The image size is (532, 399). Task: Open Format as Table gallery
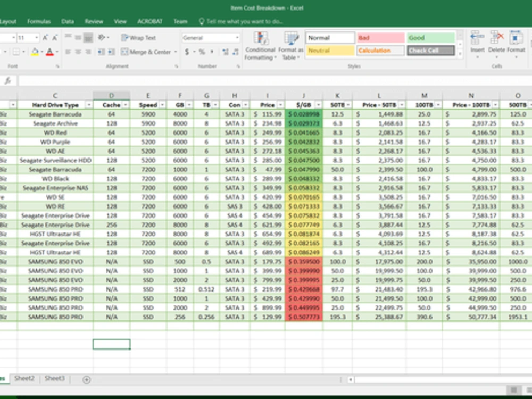[x=291, y=46]
